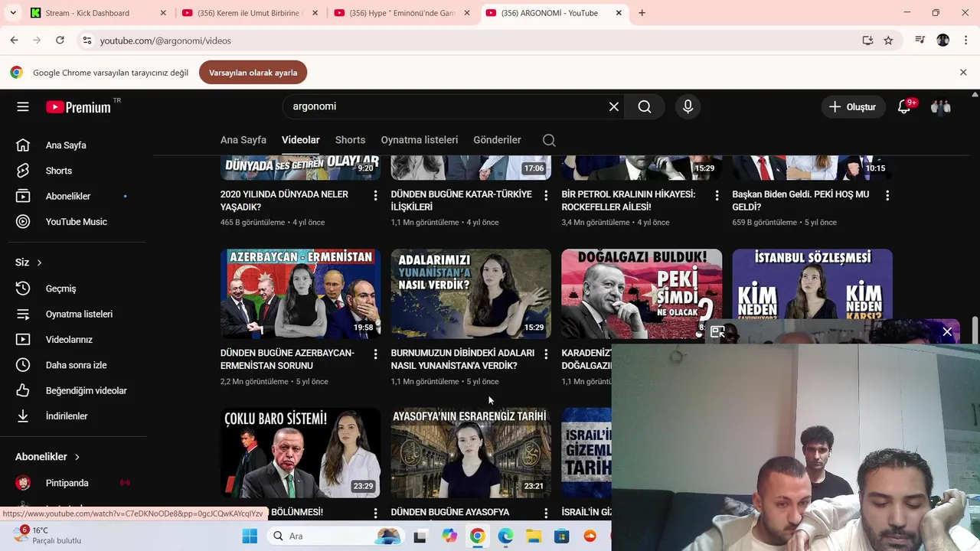Open Gönderiler channel tab
The image size is (980, 551).
497,140
